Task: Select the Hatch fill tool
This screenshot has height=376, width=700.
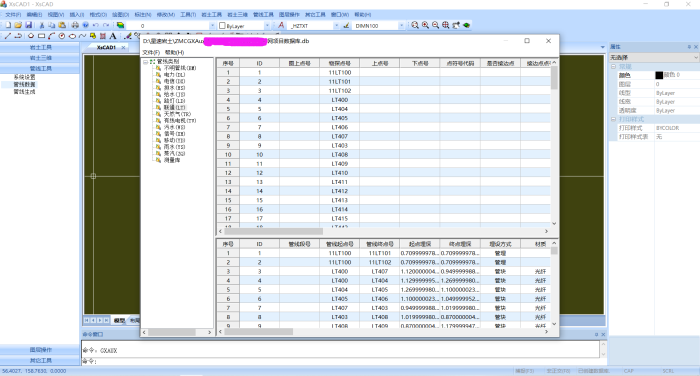Action: click(x=103, y=36)
